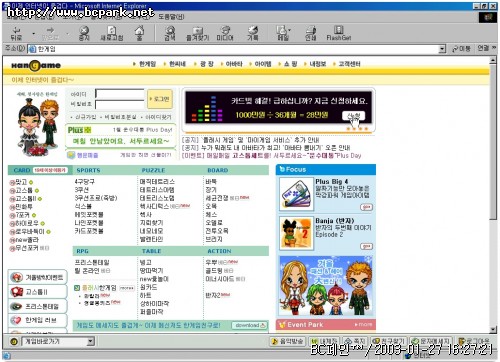
Task: Click the 신청 button in card-debt ad
Action: click(353, 116)
